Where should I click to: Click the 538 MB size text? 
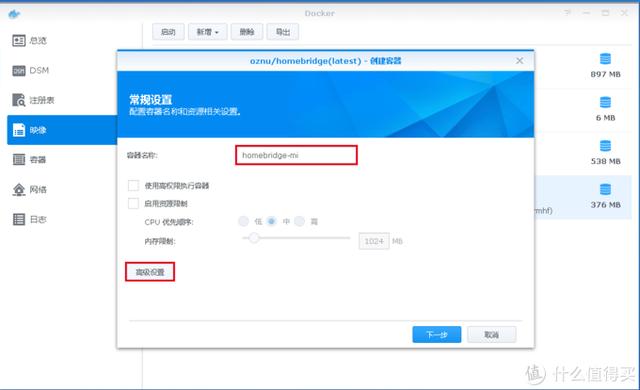pyautogui.click(x=605, y=161)
